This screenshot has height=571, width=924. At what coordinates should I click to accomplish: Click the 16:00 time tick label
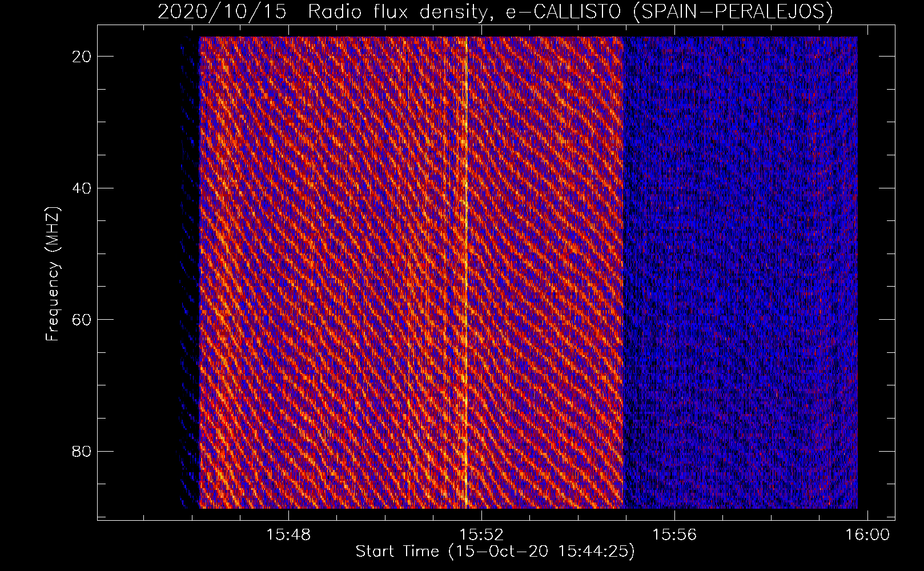(x=868, y=535)
